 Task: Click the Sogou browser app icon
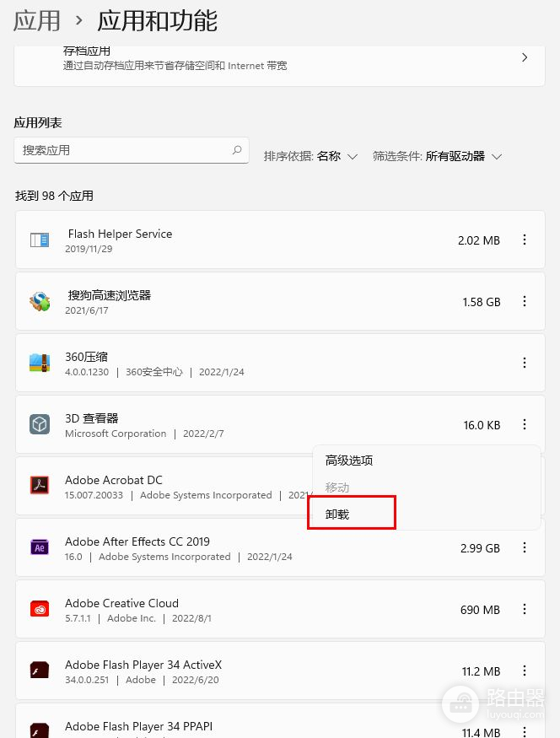40,302
